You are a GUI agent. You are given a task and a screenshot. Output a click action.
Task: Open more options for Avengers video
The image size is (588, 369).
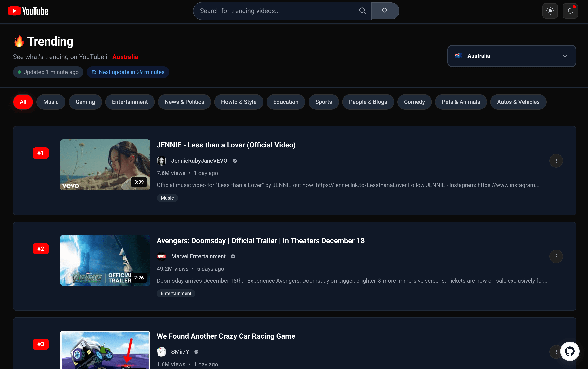coord(556,256)
